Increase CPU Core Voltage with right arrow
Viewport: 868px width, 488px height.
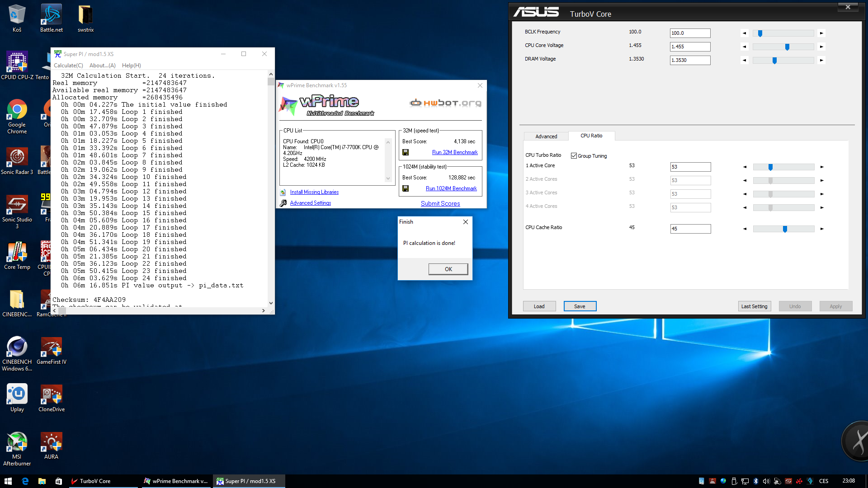(821, 47)
